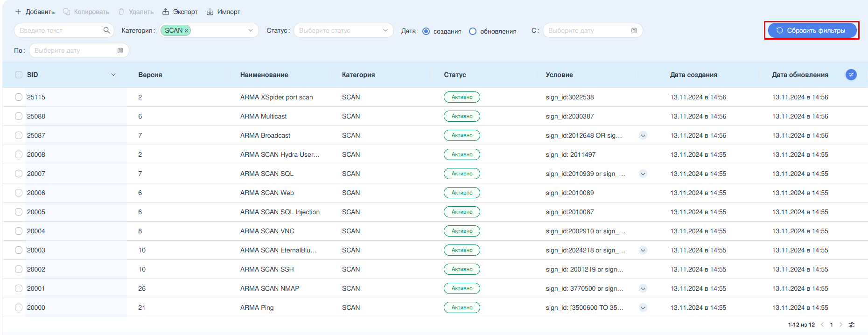Expand the condition for ARMA SCAN EternalBlu… row

[x=643, y=250]
